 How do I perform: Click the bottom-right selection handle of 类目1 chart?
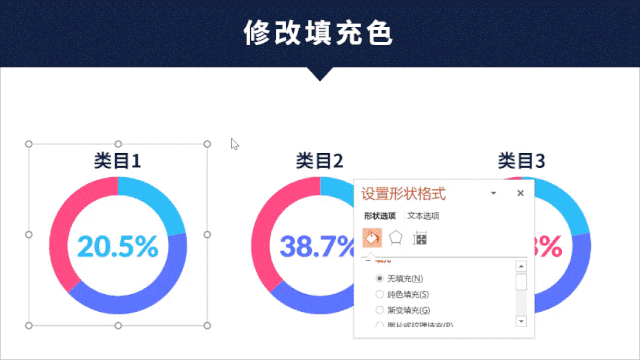[207, 326]
